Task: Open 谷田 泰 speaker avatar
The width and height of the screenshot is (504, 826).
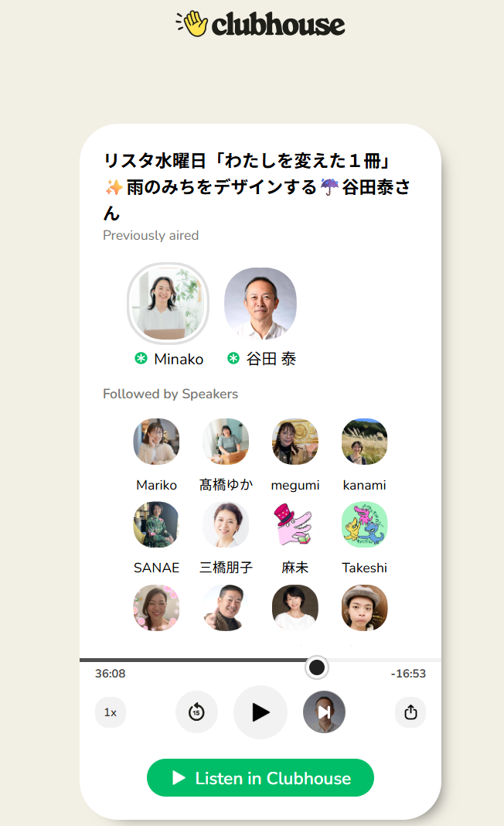Action: 261,303
